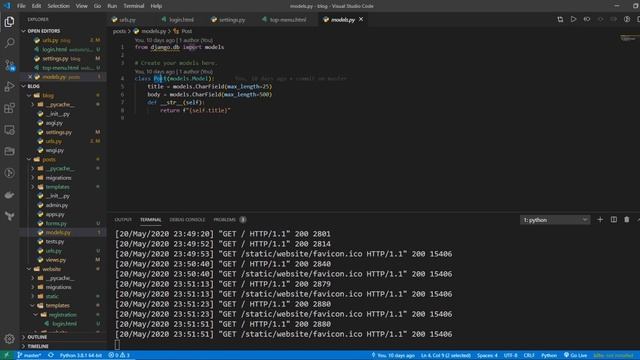Image resolution: width=640 pixels, height=360 pixels.
Task: Open the Manage settings gear
Action: pyautogui.click(x=9, y=338)
